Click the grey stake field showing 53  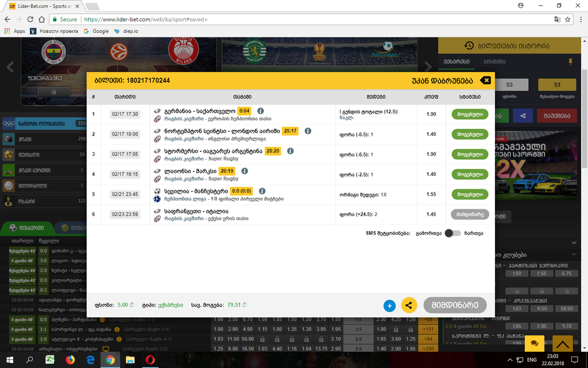(509, 85)
